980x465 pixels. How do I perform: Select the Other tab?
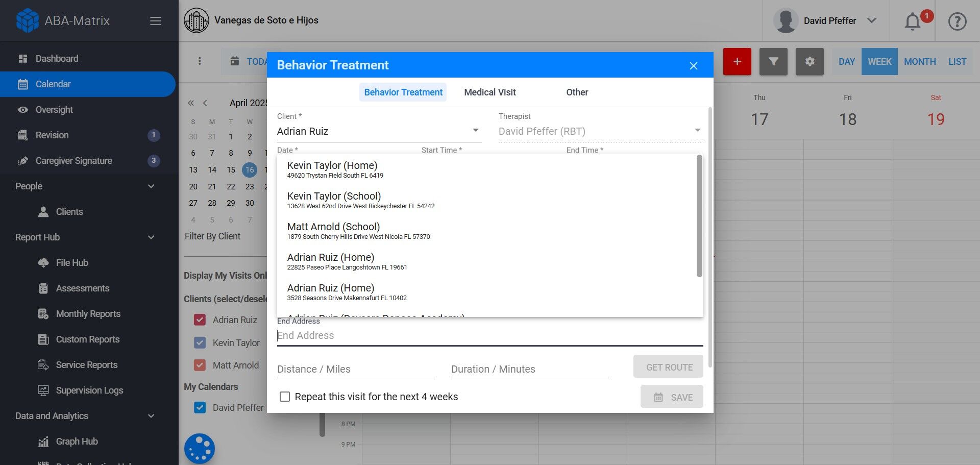[577, 92]
